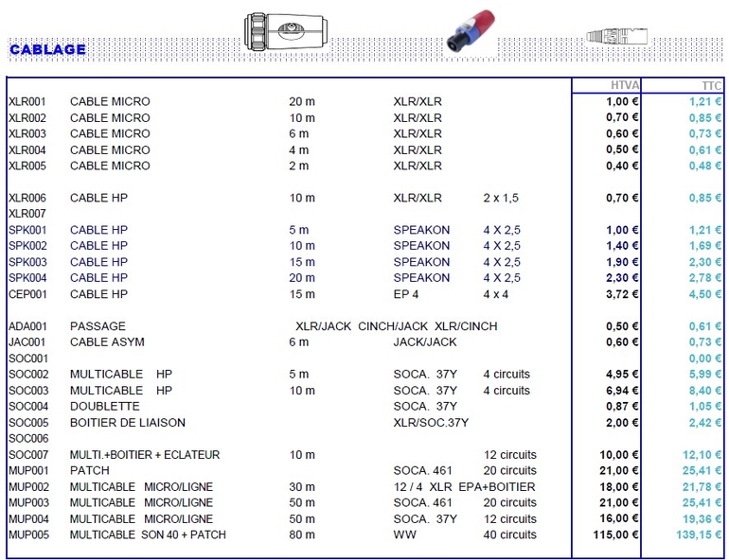Click the SPK004 reference code
Screen dimensions: 729x560
pyautogui.click(x=27, y=278)
